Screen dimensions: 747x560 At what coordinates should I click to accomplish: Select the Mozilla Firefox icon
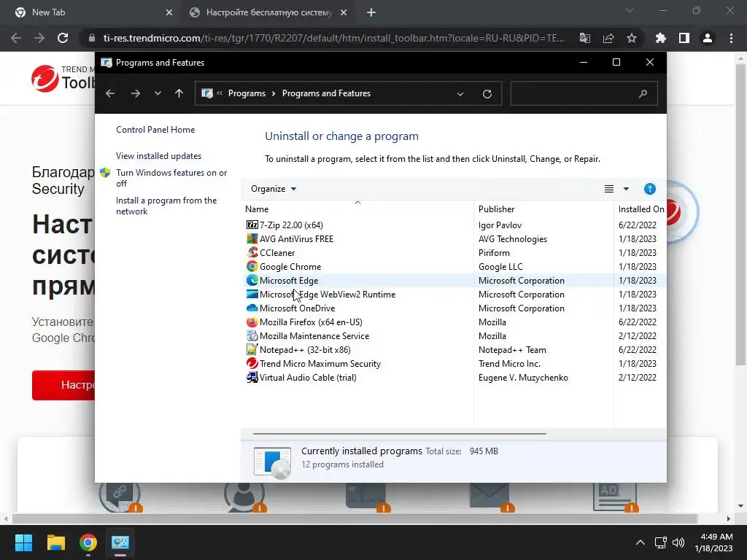(252, 322)
